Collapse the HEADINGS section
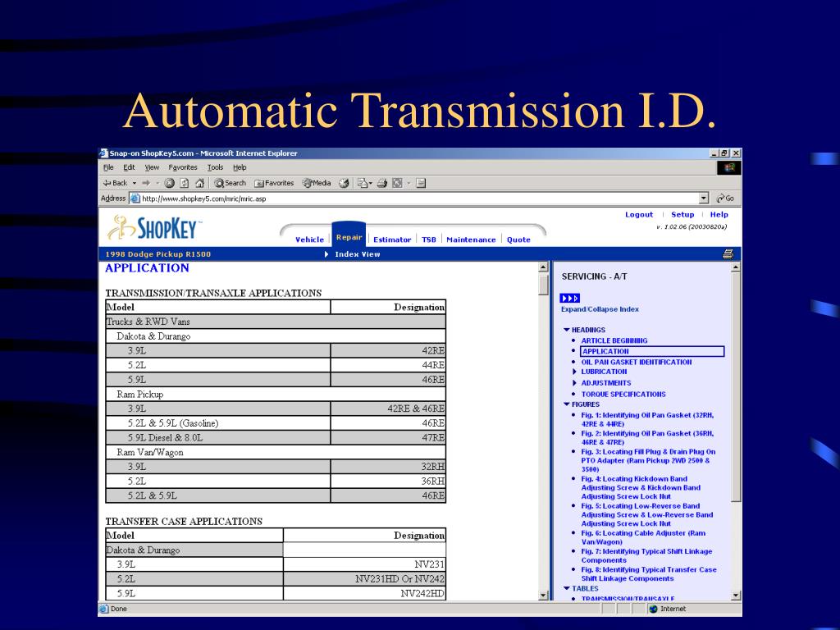Image resolution: width=840 pixels, height=630 pixels. click(x=566, y=330)
